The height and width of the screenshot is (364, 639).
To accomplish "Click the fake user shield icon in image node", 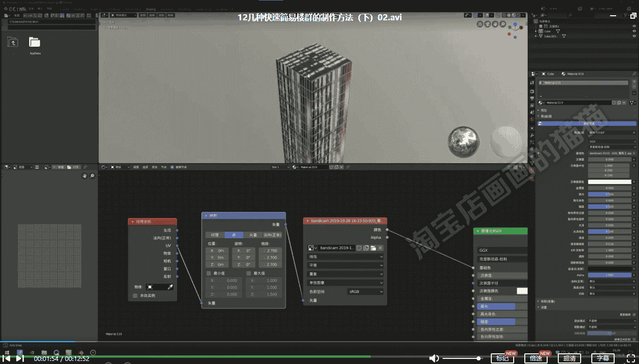I will [x=359, y=248].
